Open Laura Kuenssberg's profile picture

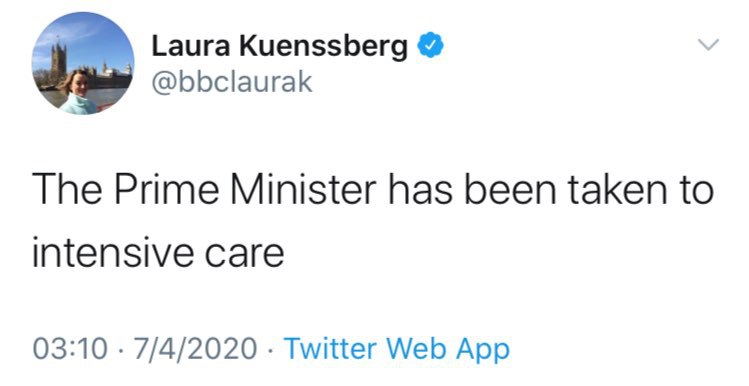click(x=83, y=64)
